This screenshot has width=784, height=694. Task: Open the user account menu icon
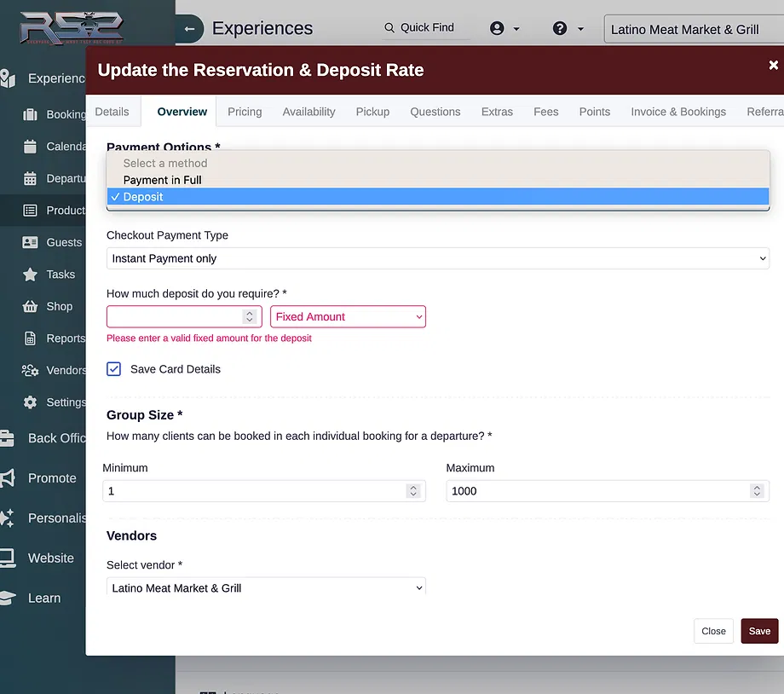click(x=498, y=28)
